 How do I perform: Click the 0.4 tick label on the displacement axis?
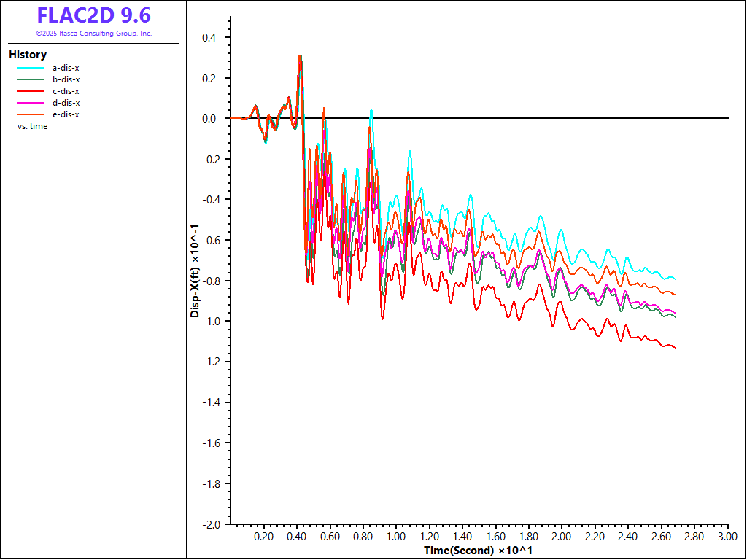click(x=215, y=37)
